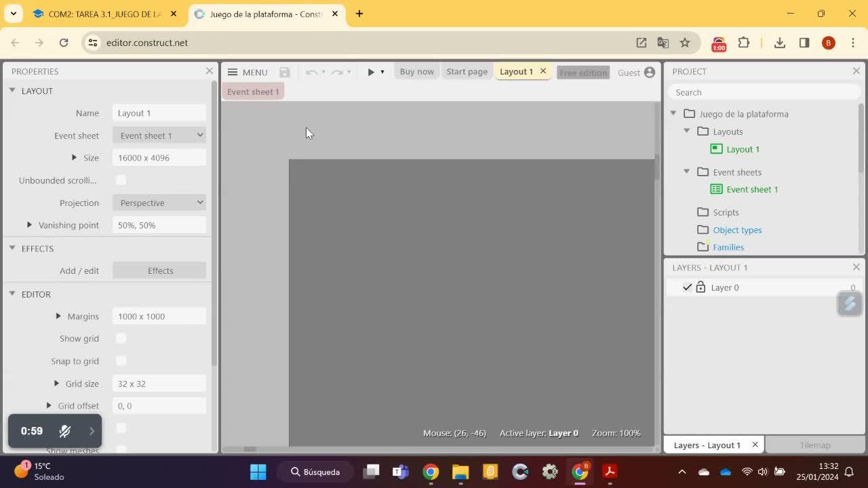Collapse the EDITOR properties section
868x488 pixels.
click(12, 293)
